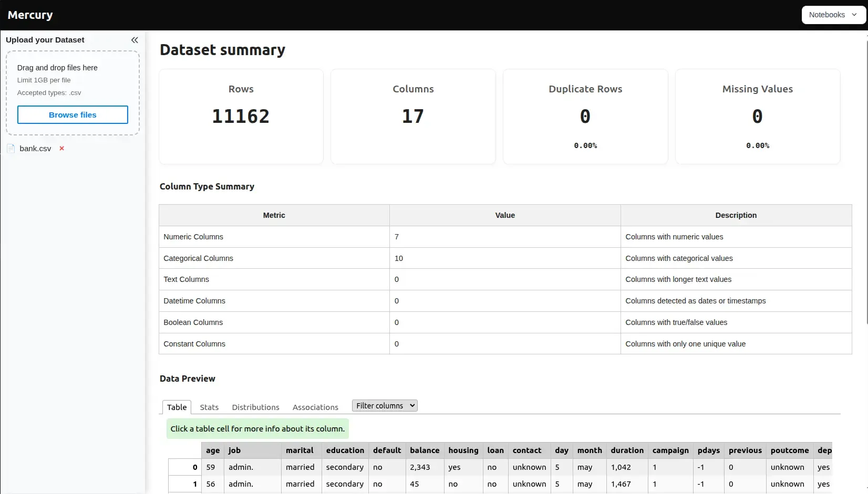Click the Columns count 17 card
Image resolution: width=868 pixels, height=494 pixels.
(413, 117)
